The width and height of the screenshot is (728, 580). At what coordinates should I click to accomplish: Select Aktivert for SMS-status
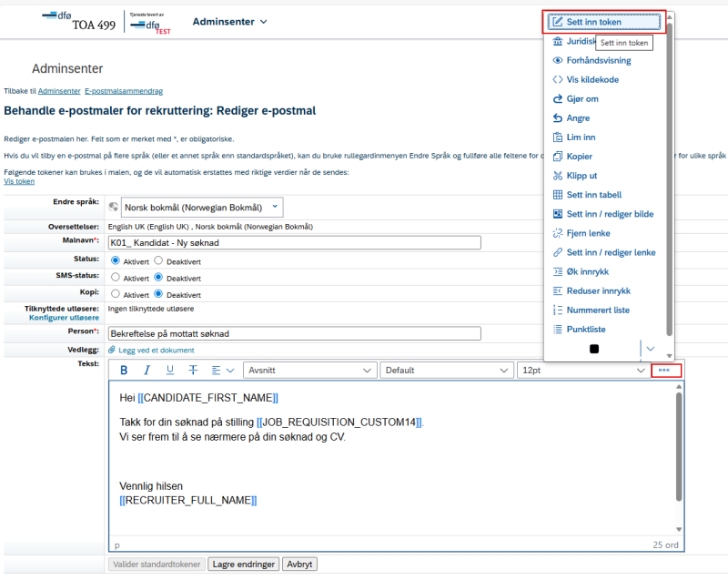pos(116,277)
